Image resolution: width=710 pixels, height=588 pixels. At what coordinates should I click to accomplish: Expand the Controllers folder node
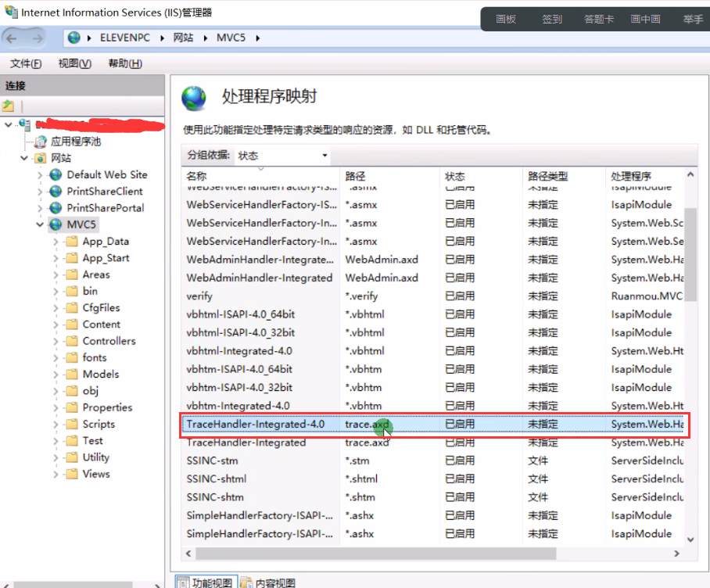[x=56, y=341]
